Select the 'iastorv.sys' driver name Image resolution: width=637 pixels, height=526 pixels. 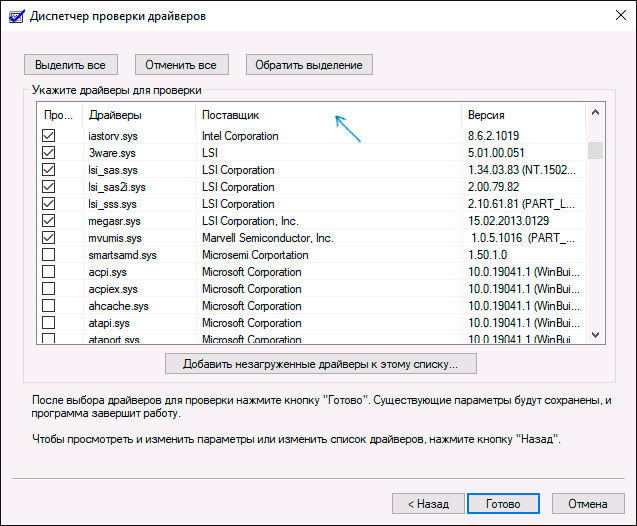point(113,136)
